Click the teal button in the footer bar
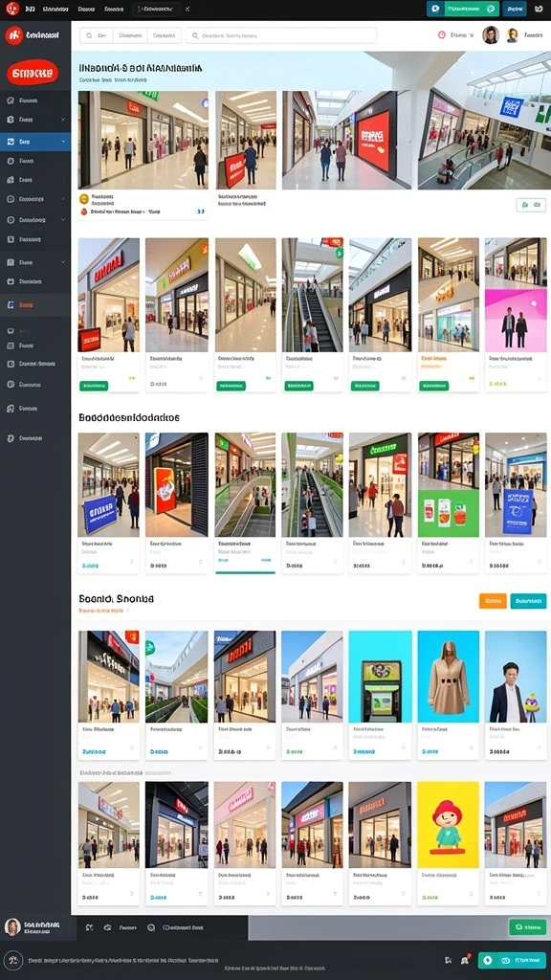 click(512, 960)
